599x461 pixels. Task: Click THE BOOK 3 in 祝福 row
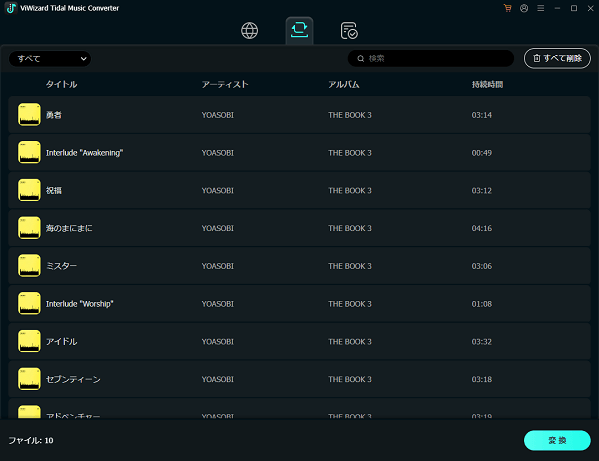350,191
